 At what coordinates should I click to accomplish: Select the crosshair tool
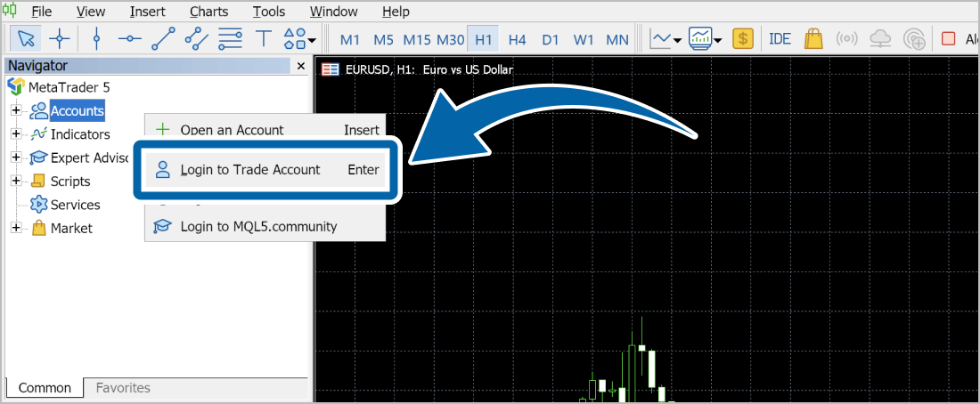point(60,39)
